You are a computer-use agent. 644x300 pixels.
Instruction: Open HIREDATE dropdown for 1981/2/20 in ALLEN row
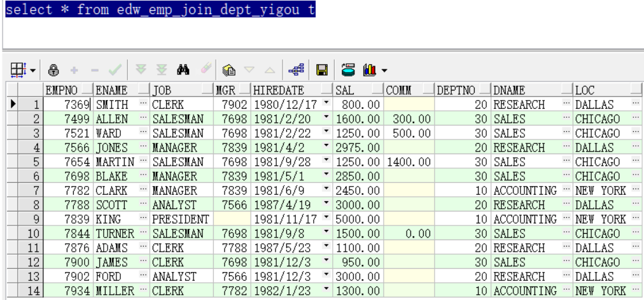pyautogui.click(x=326, y=117)
